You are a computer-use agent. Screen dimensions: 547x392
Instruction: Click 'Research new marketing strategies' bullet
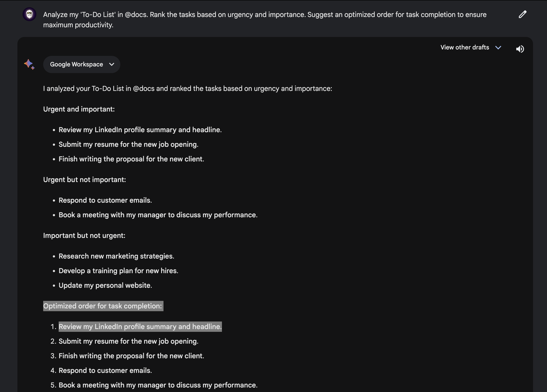point(116,256)
